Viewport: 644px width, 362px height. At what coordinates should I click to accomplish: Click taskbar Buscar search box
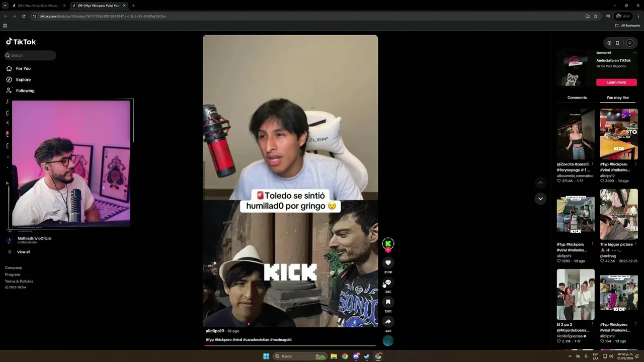[x=300, y=356]
